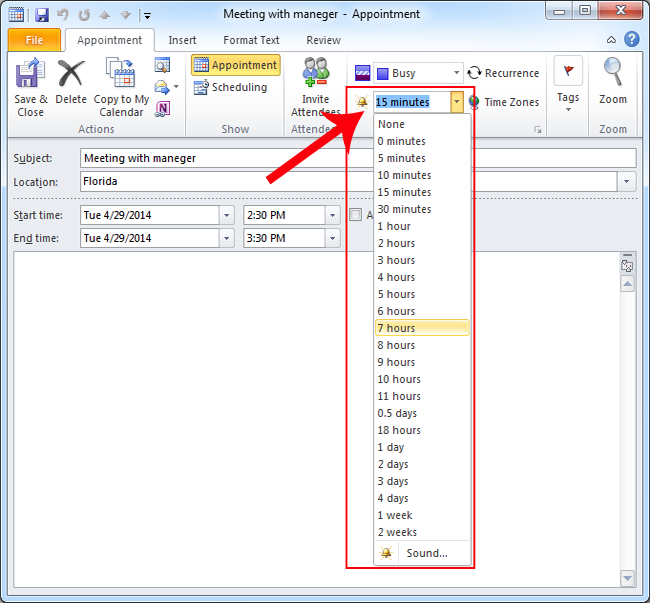Open Customize Quick Access Toolbar dropdown
650x603 pixels.
coord(147,16)
